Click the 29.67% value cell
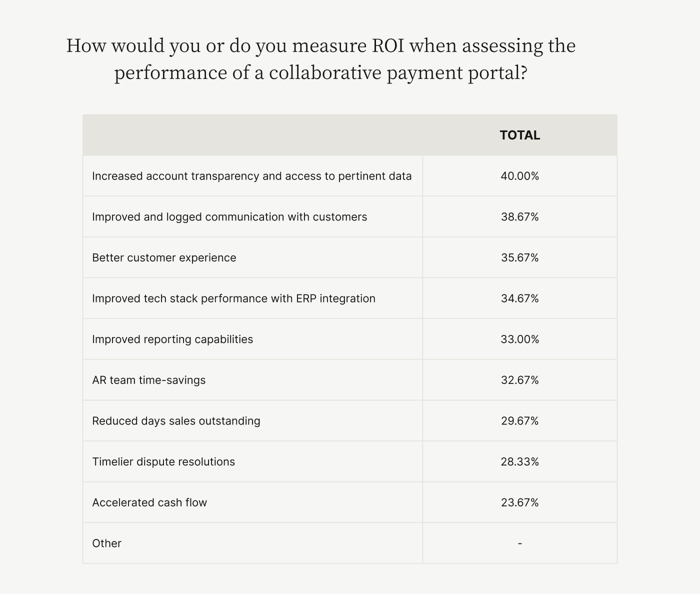Image resolution: width=700 pixels, height=594 pixels. (519, 421)
